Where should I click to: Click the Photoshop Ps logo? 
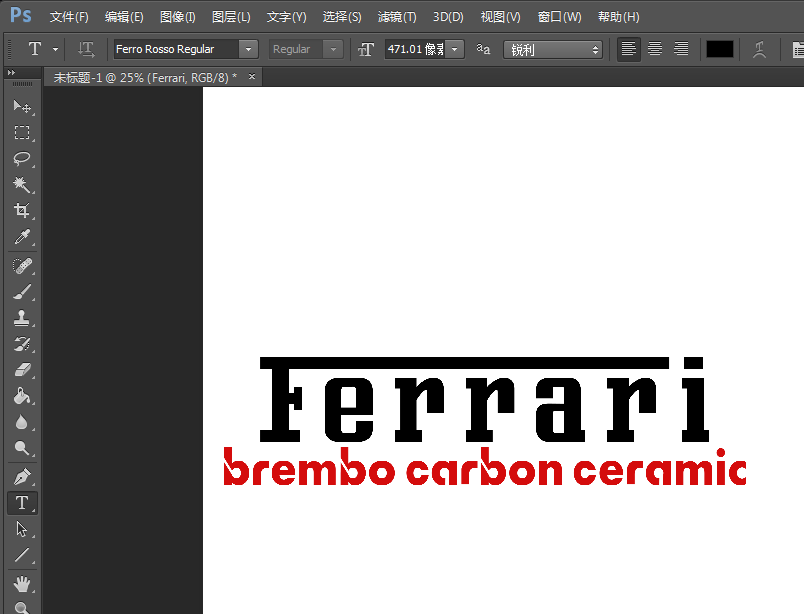[21, 15]
